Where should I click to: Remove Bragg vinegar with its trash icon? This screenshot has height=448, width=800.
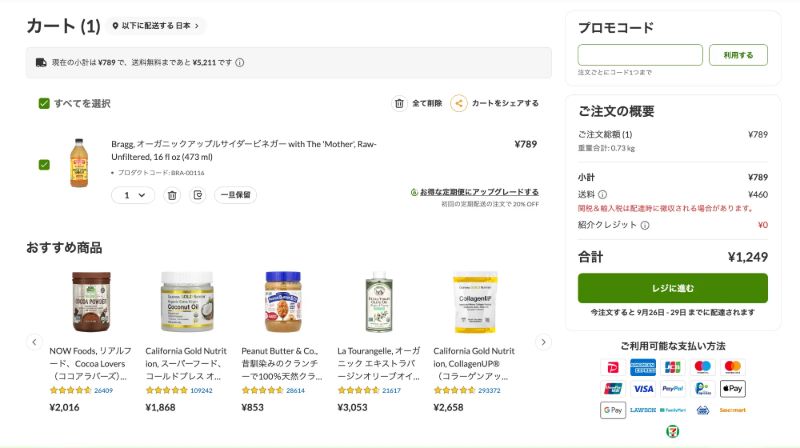(x=172, y=195)
